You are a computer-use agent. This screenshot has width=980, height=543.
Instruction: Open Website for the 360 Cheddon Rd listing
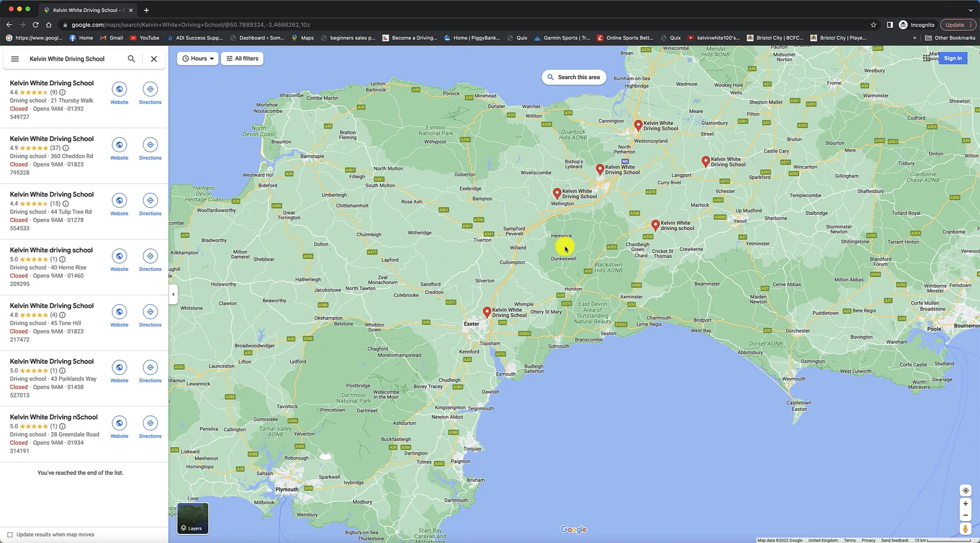pos(119,149)
